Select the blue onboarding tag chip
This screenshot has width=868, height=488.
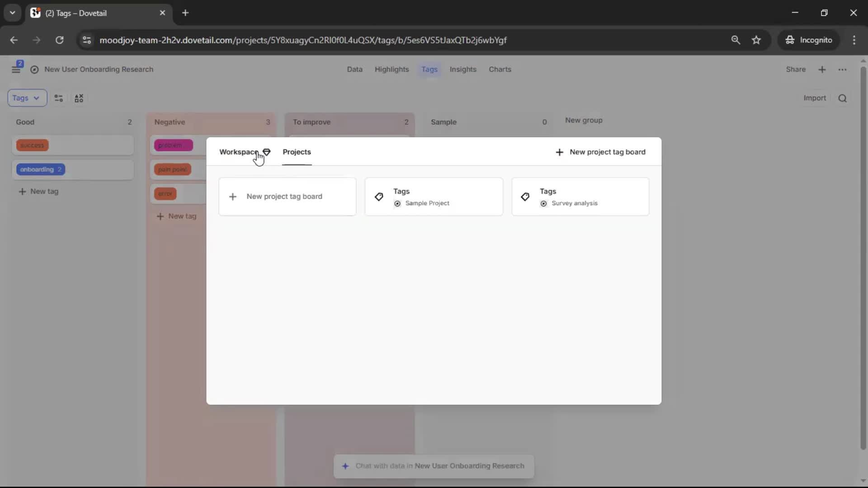point(40,169)
